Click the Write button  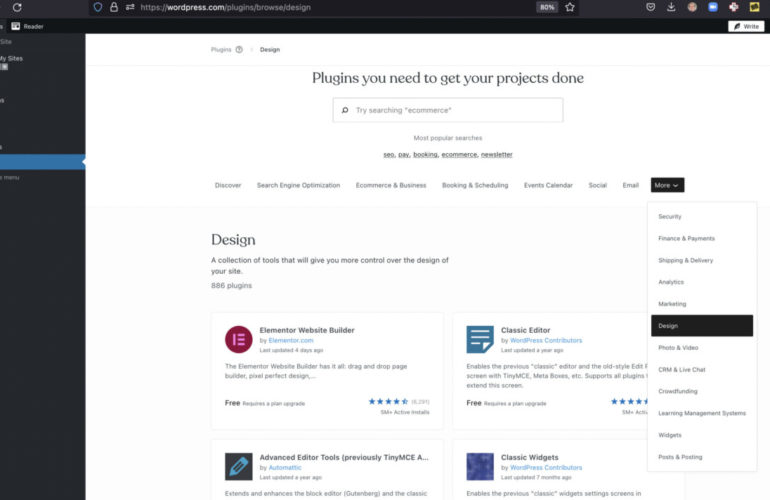pos(745,26)
